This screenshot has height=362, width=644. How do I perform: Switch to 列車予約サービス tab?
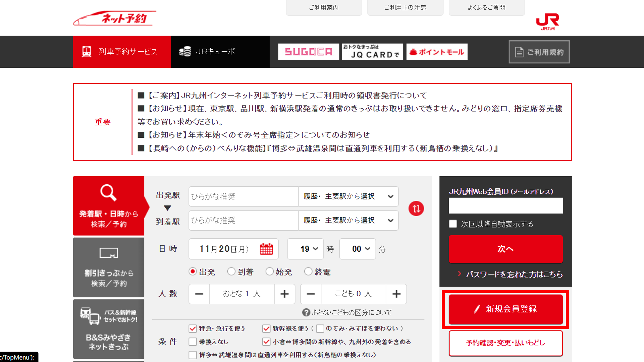click(x=122, y=52)
